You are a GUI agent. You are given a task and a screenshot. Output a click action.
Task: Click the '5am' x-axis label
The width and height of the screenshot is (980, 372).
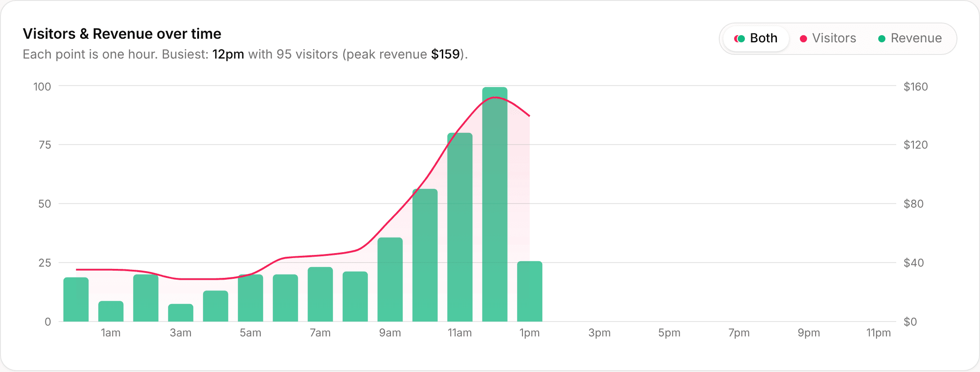[250, 333]
